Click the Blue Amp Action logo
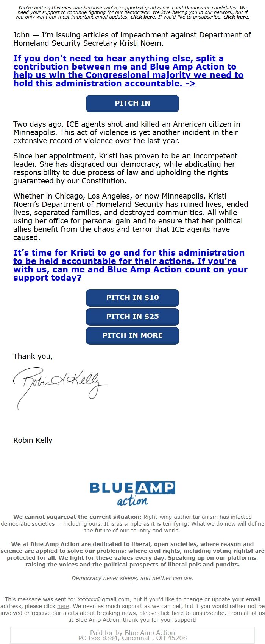The width and height of the screenshot is (265, 644). 132,492
